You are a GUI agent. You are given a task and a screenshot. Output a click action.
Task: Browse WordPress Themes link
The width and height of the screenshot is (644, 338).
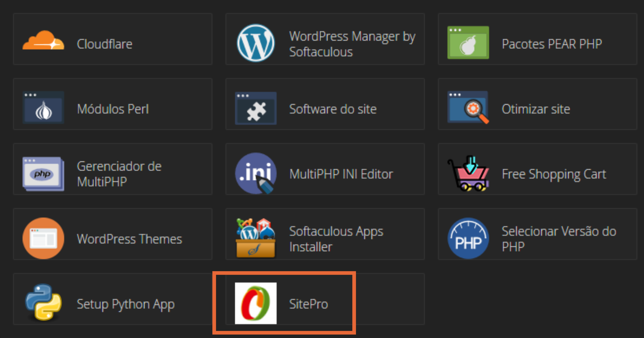(x=129, y=239)
